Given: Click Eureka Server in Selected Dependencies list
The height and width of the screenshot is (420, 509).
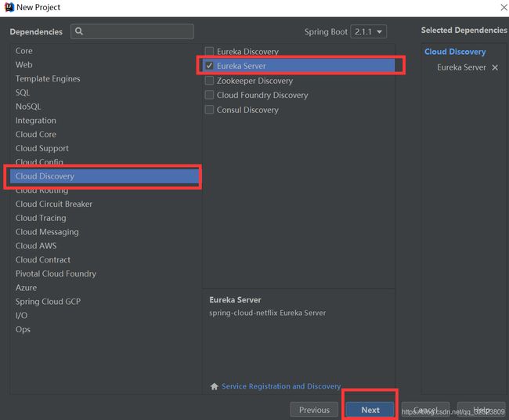Looking at the screenshot, I should click(x=461, y=67).
